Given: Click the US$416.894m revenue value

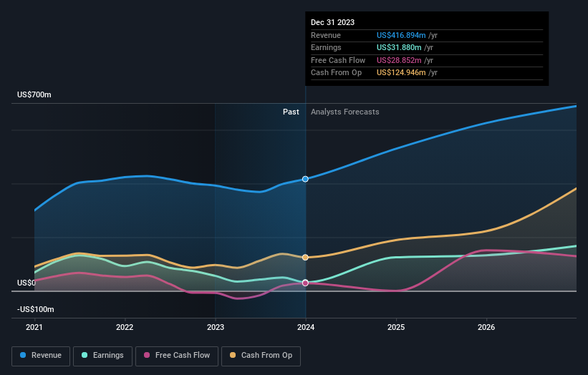Looking at the screenshot, I should (x=401, y=35).
